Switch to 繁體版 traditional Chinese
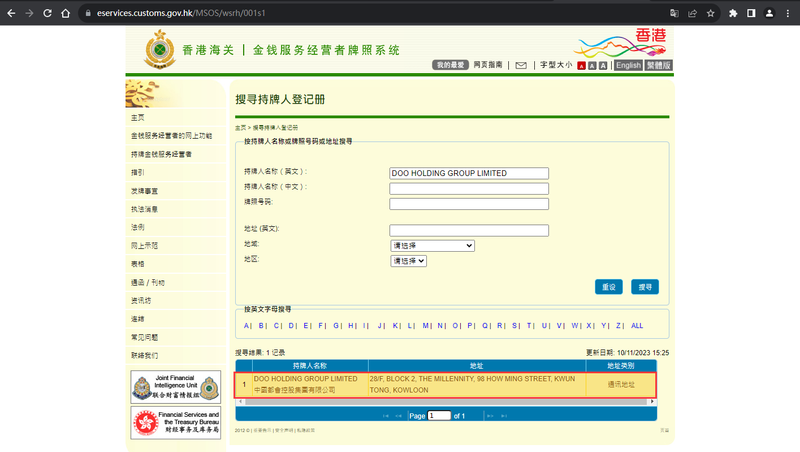Image resolution: width=800 pixels, height=452 pixels. [x=658, y=65]
